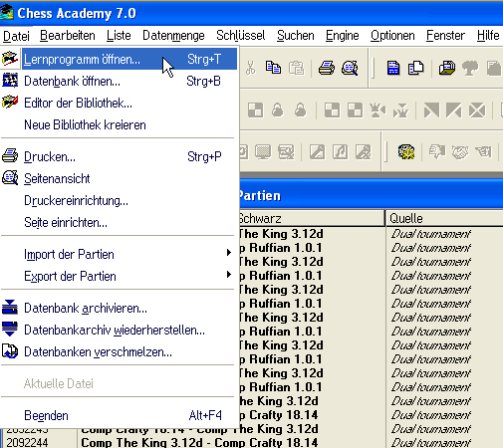Viewport: 503px width, 448px height.
Task: Click the Copy documents toolbar icon
Action: click(x=273, y=68)
